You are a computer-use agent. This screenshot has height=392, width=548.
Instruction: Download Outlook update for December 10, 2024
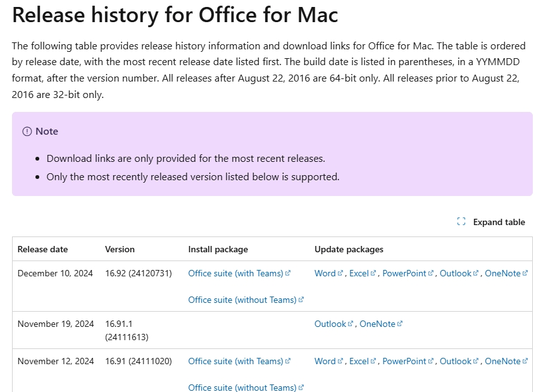pyautogui.click(x=459, y=273)
